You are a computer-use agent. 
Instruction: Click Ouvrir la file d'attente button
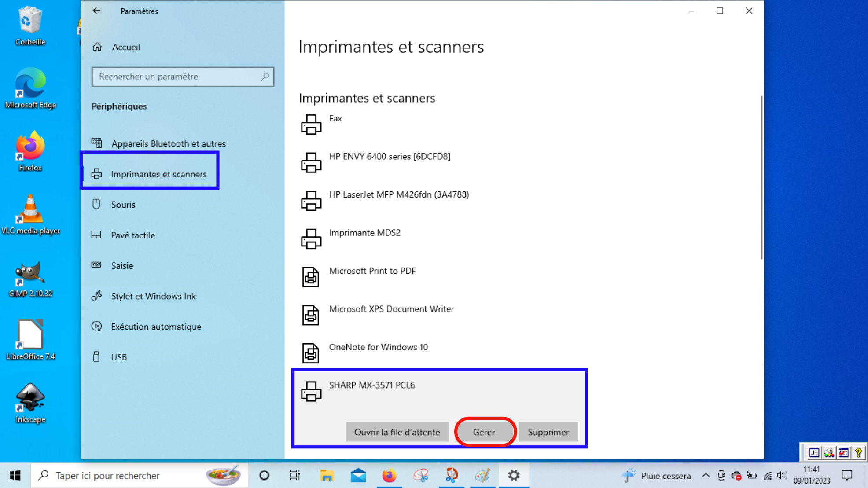[397, 432]
